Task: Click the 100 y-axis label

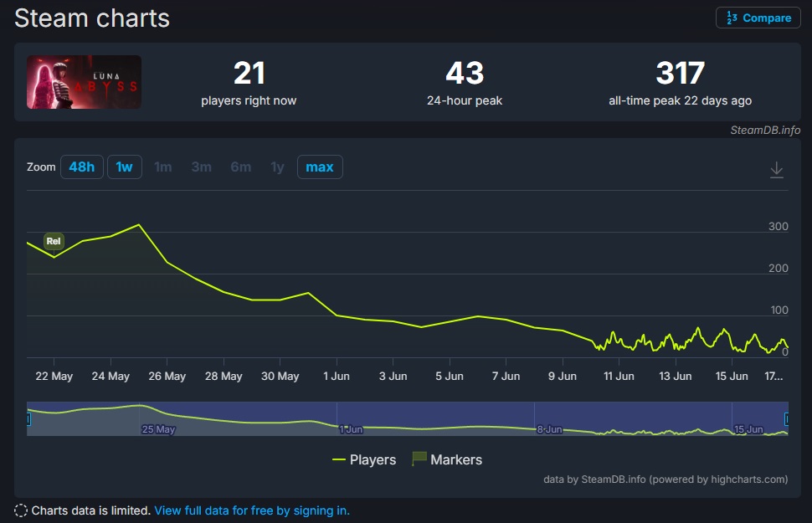Action: (779, 310)
